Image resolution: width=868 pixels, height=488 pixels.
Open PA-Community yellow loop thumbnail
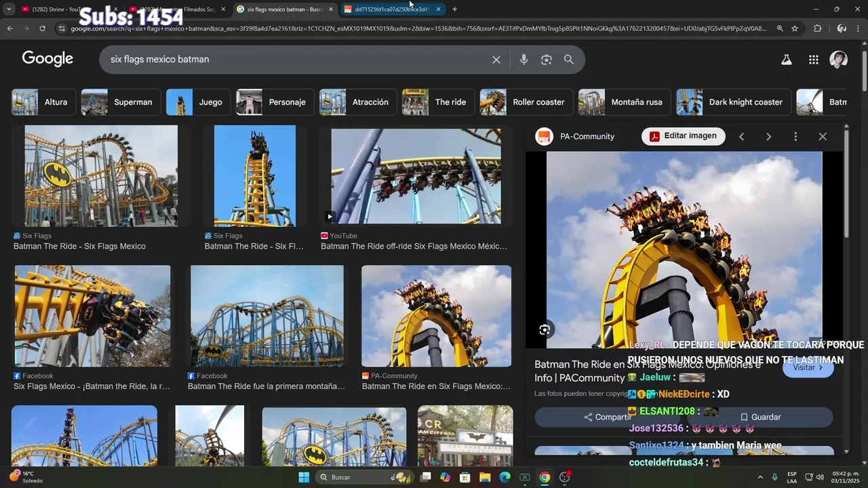coord(437,316)
